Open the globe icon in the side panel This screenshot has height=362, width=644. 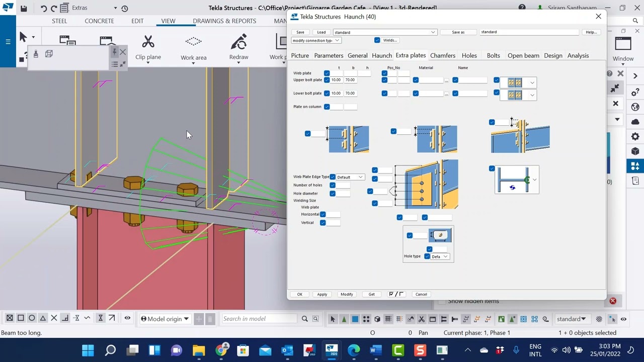tap(635, 107)
